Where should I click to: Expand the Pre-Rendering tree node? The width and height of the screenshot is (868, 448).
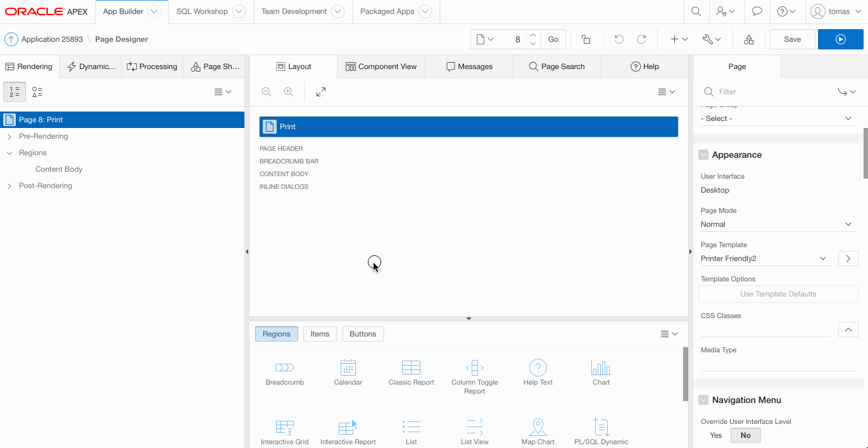pyautogui.click(x=9, y=136)
